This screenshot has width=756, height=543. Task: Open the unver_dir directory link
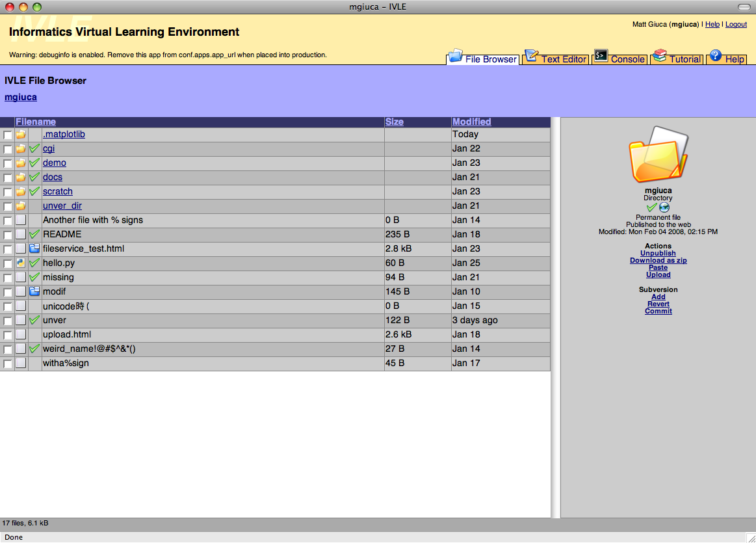62,206
